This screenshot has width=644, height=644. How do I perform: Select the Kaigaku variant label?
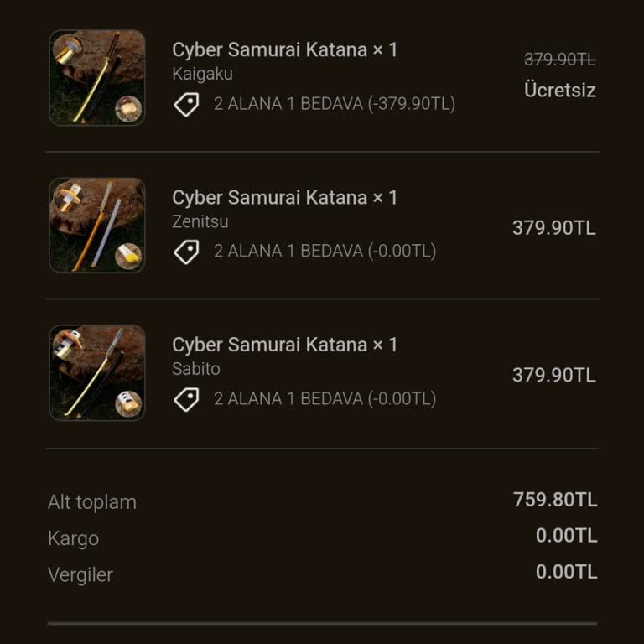tap(202, 74)
